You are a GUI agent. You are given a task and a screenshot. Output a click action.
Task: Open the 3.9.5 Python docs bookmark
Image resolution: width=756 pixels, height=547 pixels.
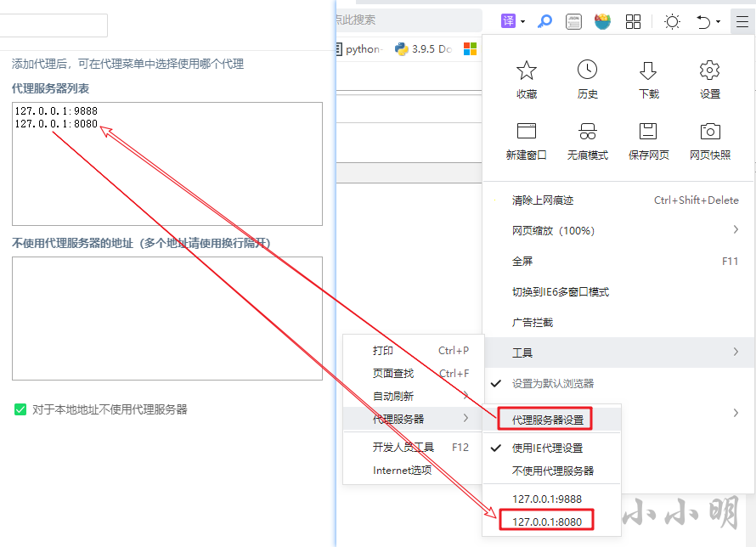pos(423,49)
